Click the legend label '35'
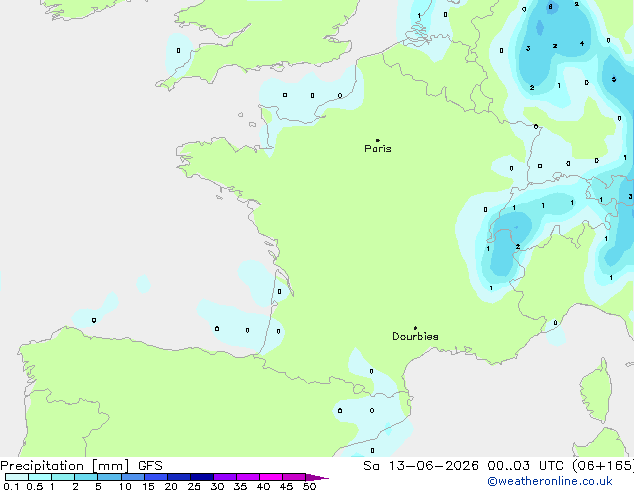This screenshot has width=634, height=490. click(240, 486)
